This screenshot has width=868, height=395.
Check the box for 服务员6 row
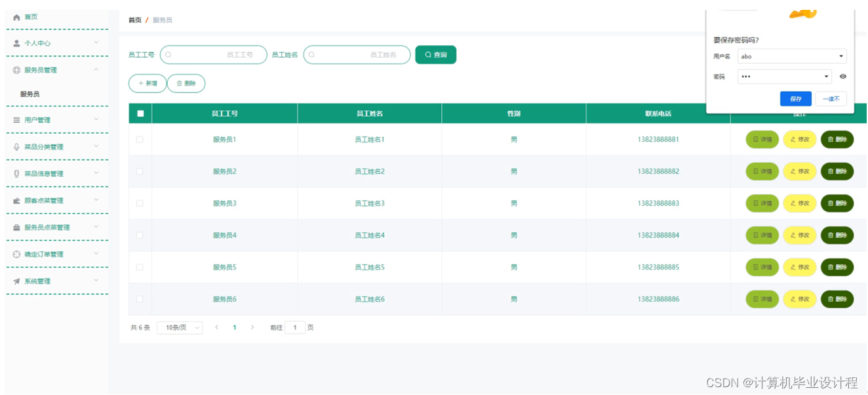pyautogui.click(x=140, y=299)
